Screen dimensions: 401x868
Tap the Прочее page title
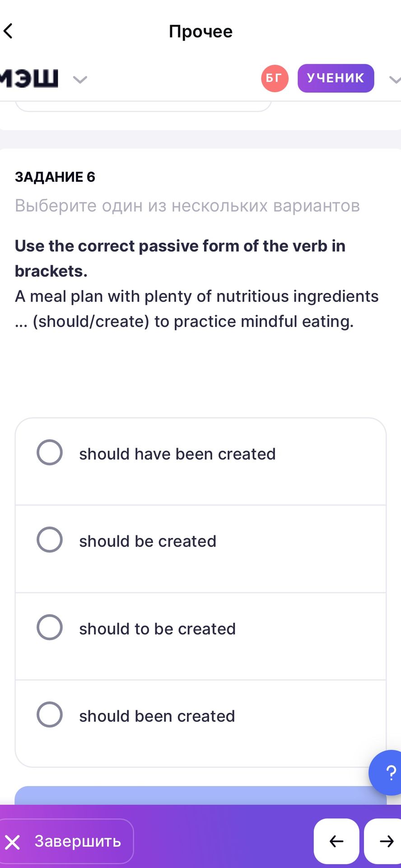coord(200,31)
